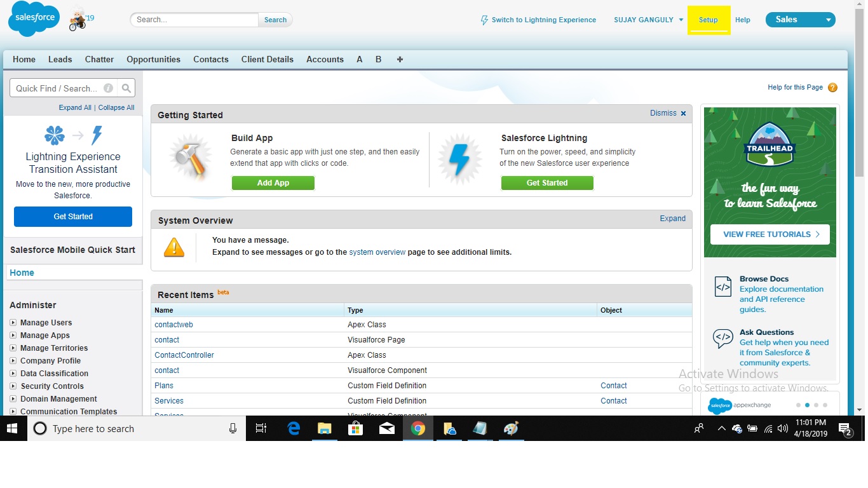Open Microsoft Store from the taskbar

pyautogui.click(x=355, y=428)
